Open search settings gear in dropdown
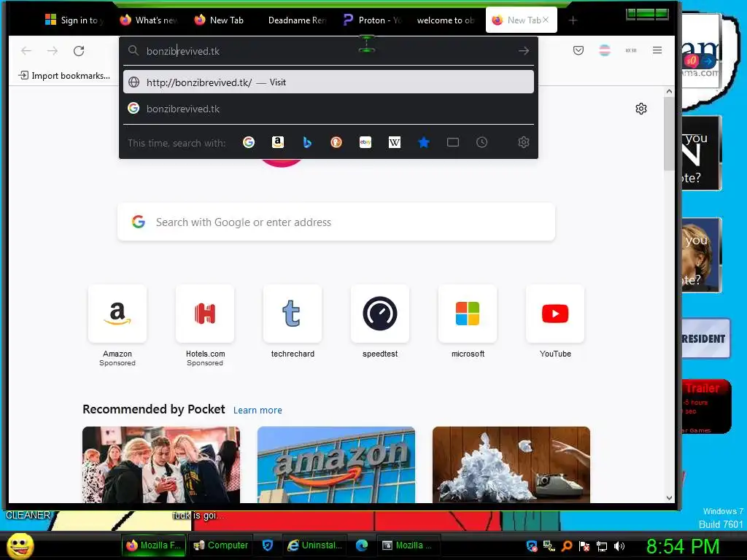 point(524,142)
